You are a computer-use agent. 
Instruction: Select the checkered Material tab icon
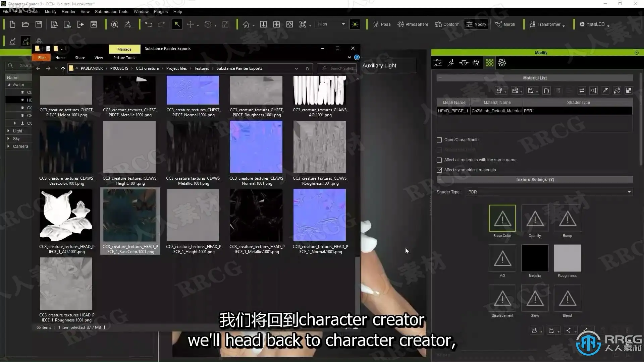point(489,63)
